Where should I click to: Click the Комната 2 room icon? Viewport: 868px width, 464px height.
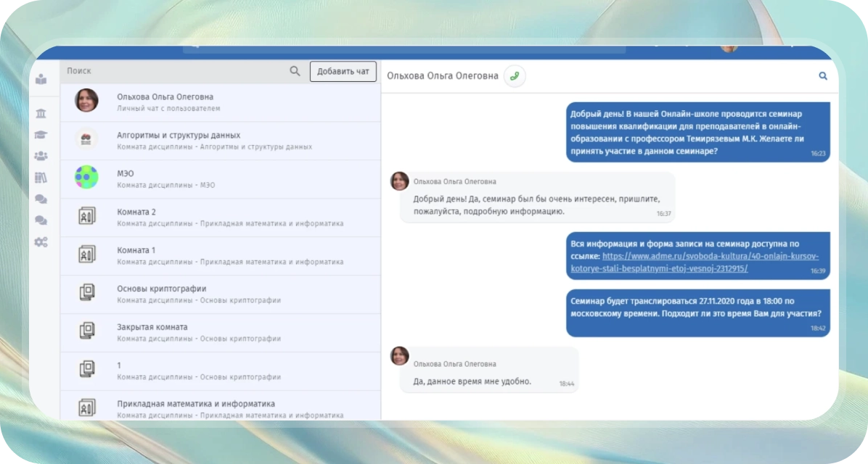tap(87, 215)
